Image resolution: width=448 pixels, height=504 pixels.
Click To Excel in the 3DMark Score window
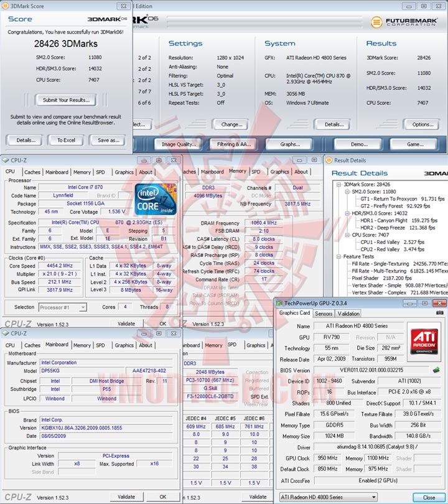66,140
